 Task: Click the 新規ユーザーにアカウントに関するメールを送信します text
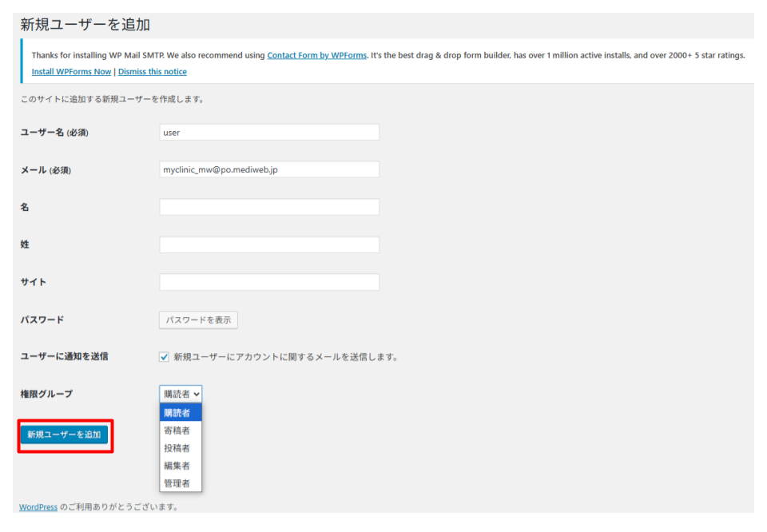pyautogui.click(x=286, y=357)
